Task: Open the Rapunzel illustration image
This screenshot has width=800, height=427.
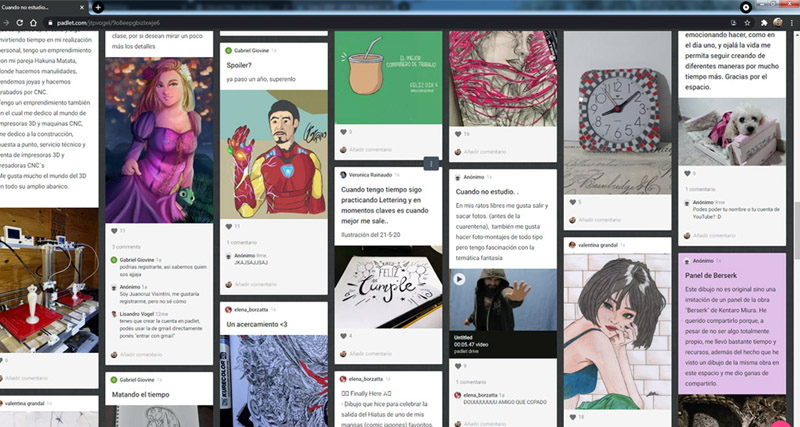Action: tap(159, 140)
